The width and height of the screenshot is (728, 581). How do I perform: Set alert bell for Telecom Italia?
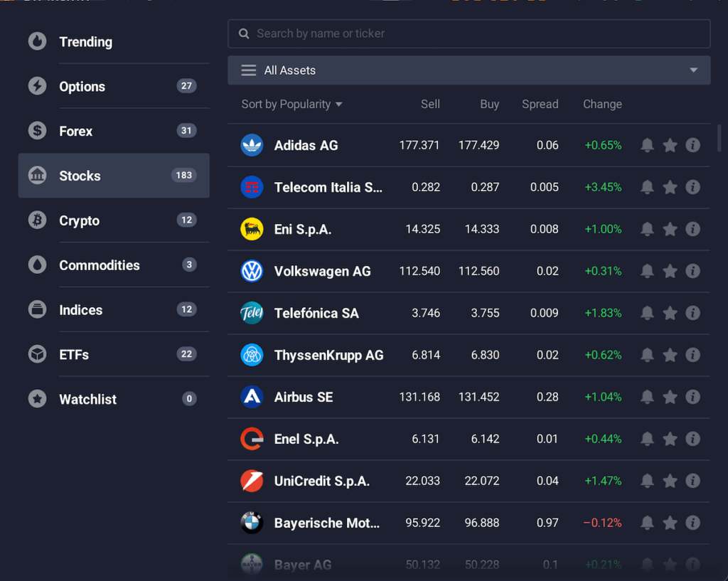click(647, 187)
